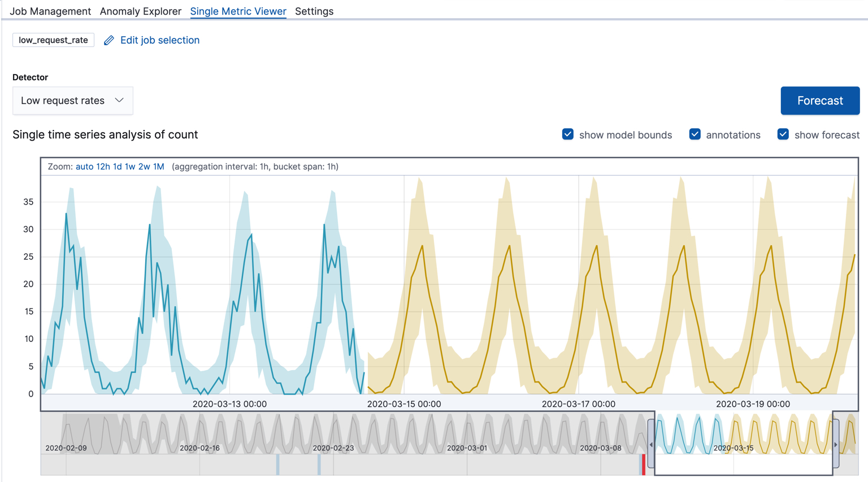Click the red anomaly marker in the swimlane
The image size is (868, 482).
pos(643,463)
